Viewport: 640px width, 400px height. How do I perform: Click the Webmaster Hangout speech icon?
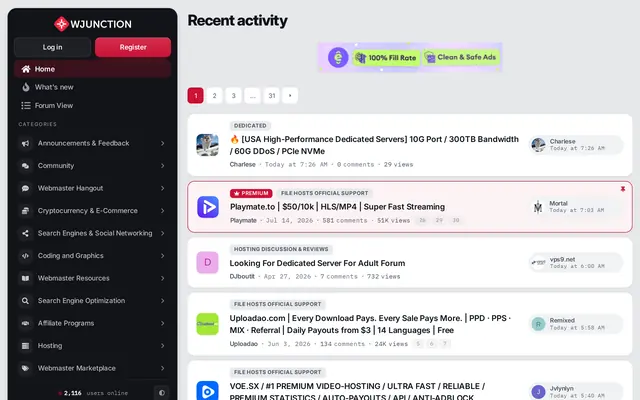25,188
